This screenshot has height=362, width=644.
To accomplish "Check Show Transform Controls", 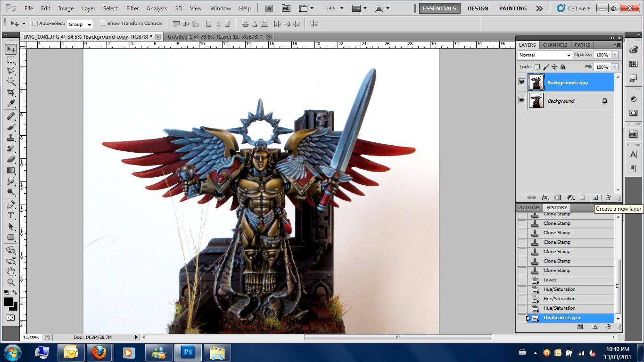I will 103,24.
